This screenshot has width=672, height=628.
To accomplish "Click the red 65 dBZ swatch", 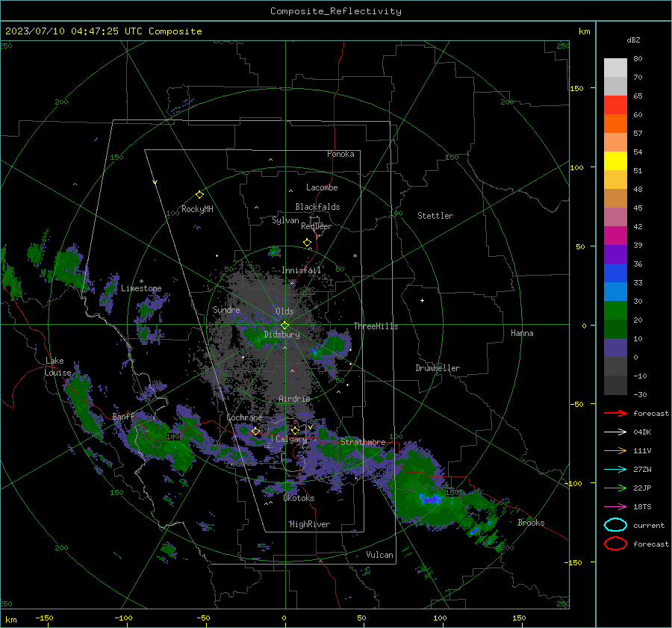I will tap(615, 105).
